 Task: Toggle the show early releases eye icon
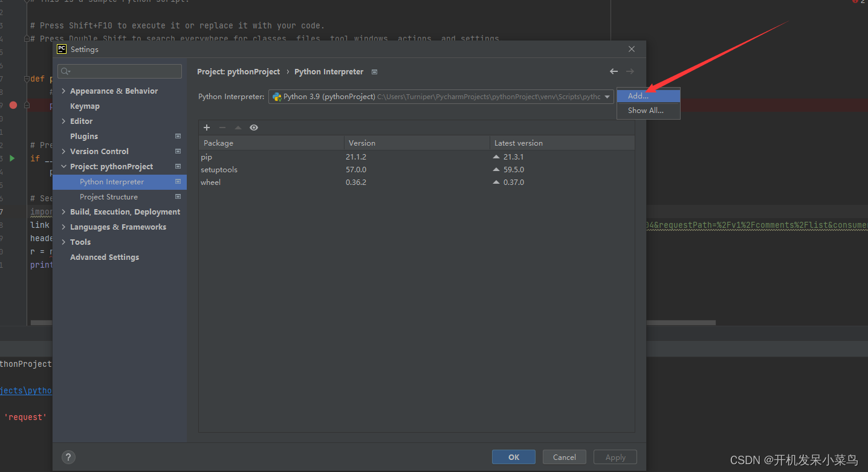254,128
